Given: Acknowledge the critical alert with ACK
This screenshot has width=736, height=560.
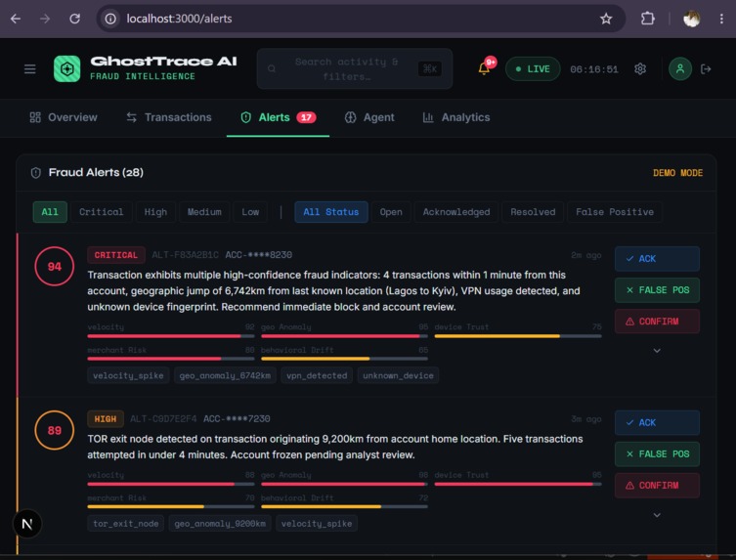Looking at the screenshot, I should [657, 259].
